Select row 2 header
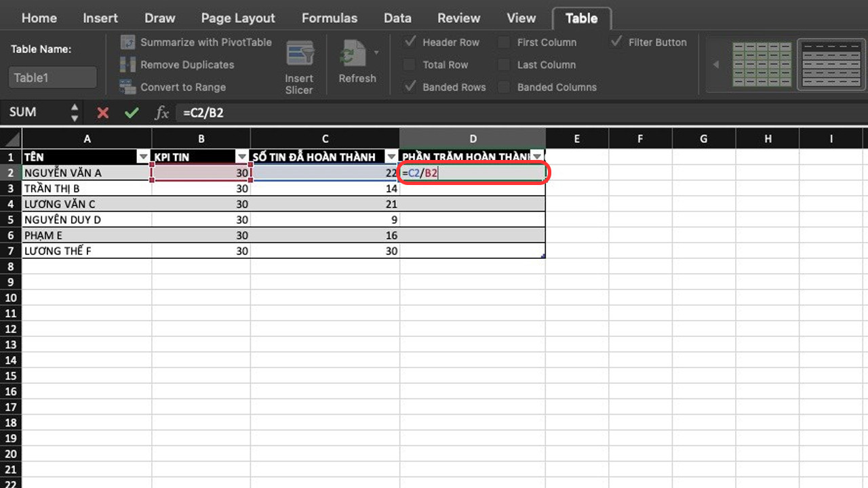The height and width of the screenshot is (488, 868). [11, 172]
